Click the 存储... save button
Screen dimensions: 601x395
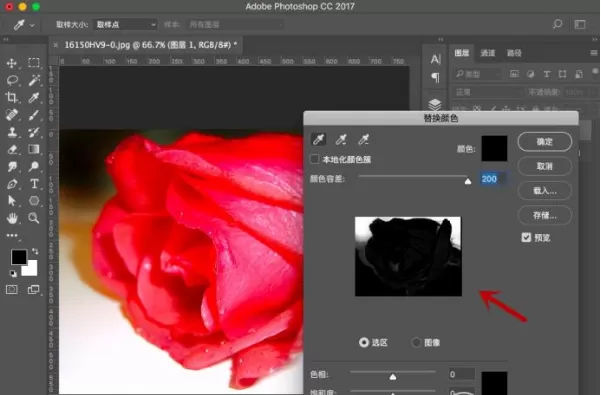click(x=544, y=215)
